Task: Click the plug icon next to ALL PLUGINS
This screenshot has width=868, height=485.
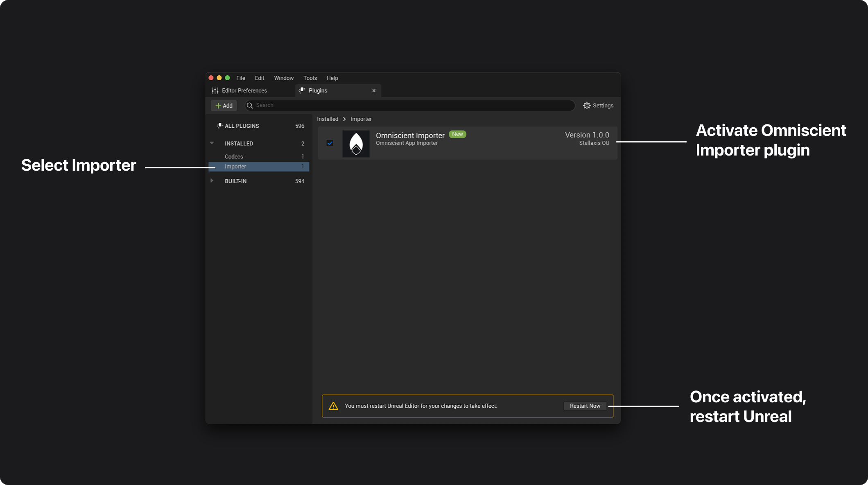Action: pos(219,126)
